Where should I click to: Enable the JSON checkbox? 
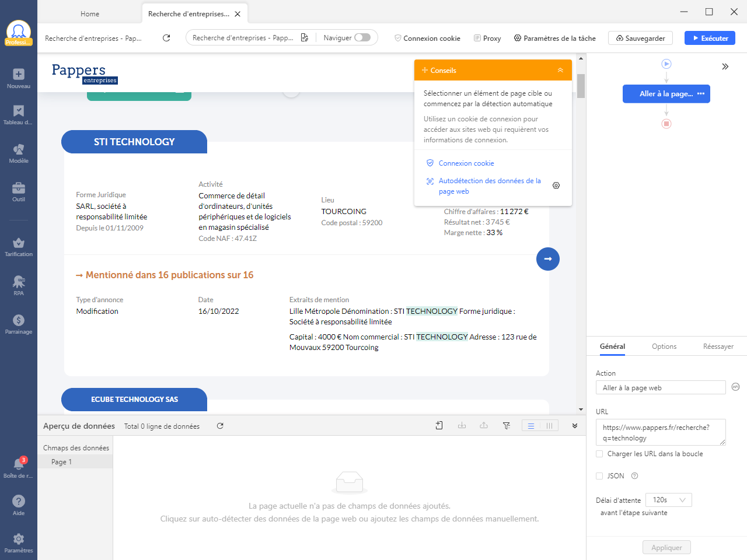(x=599, y=476)
